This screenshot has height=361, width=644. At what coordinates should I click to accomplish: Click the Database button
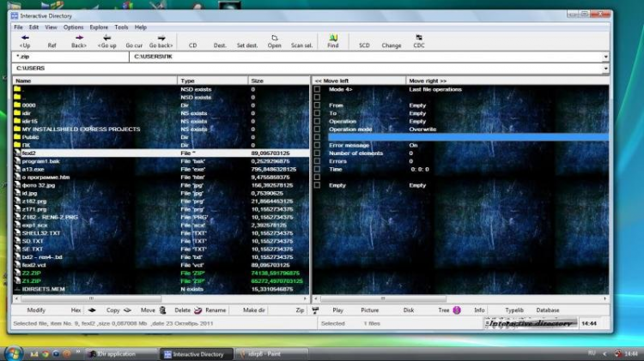(548, 310)
